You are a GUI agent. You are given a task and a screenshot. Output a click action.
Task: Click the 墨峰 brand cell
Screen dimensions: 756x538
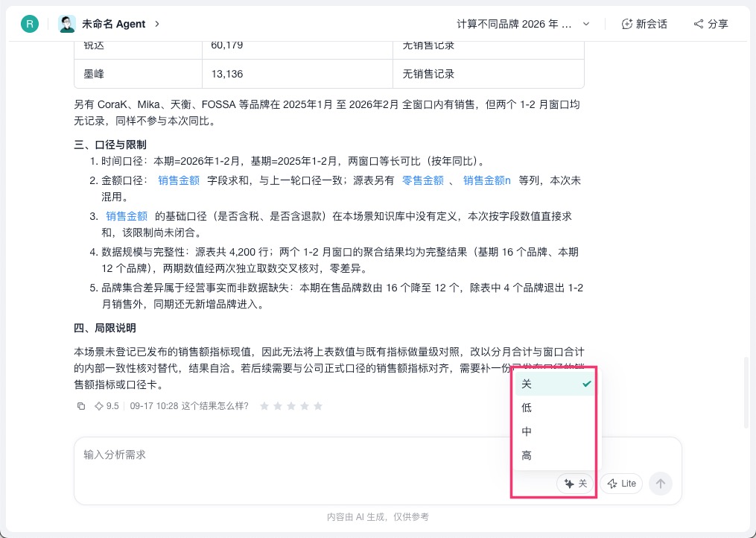tap(138, 74)
